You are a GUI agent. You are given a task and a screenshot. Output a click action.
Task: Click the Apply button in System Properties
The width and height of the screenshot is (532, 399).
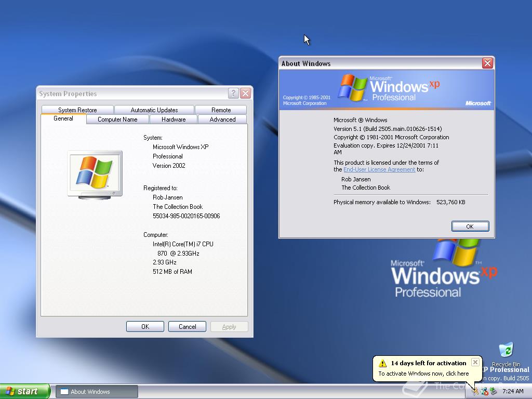pyautogui.click(x=229, y=326)
